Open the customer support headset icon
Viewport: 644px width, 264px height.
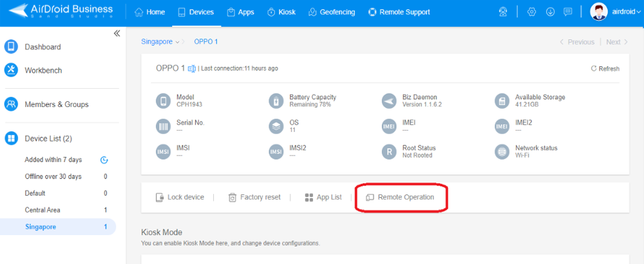pyautogui.click(x=503, y=12)
